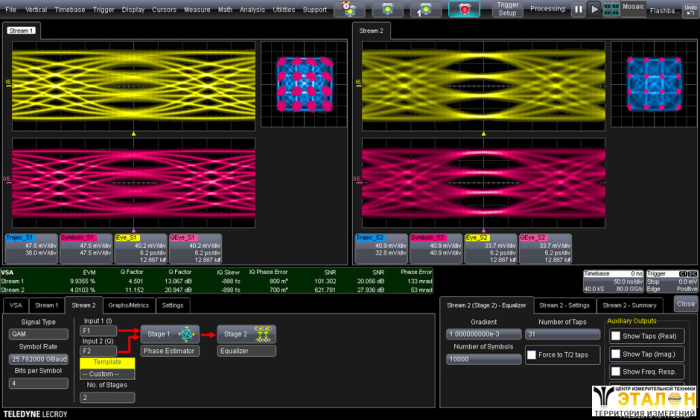Select the Stage 2 Equalizer block

pyautogui.click(x=245, y=334)
